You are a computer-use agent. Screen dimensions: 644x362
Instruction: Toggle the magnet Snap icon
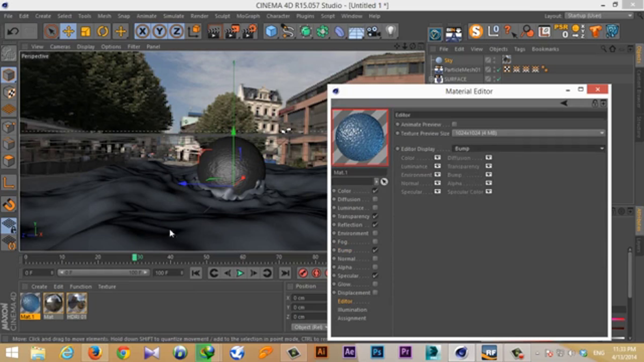point(9,205)
